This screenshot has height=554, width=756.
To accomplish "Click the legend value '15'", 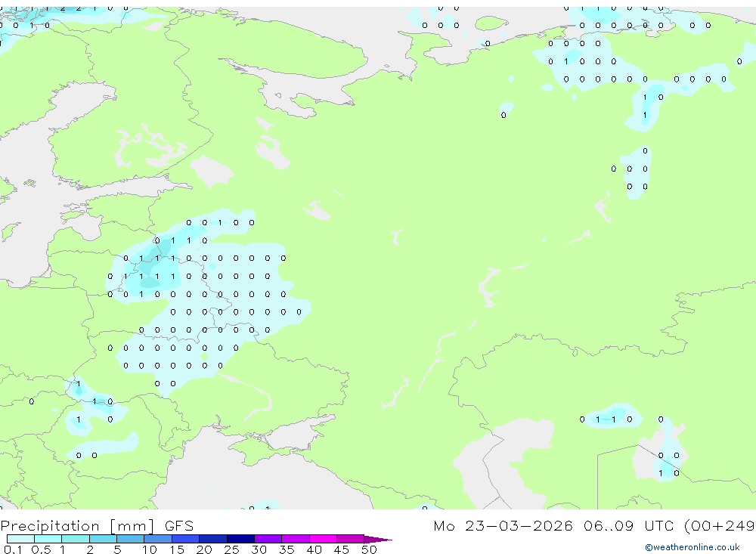I will click(x=176, y=549).
